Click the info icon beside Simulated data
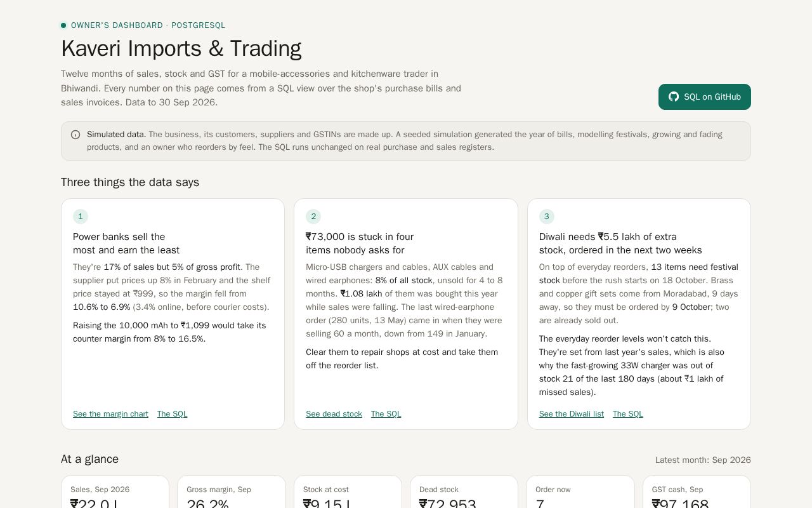 [x=75, y=135]
